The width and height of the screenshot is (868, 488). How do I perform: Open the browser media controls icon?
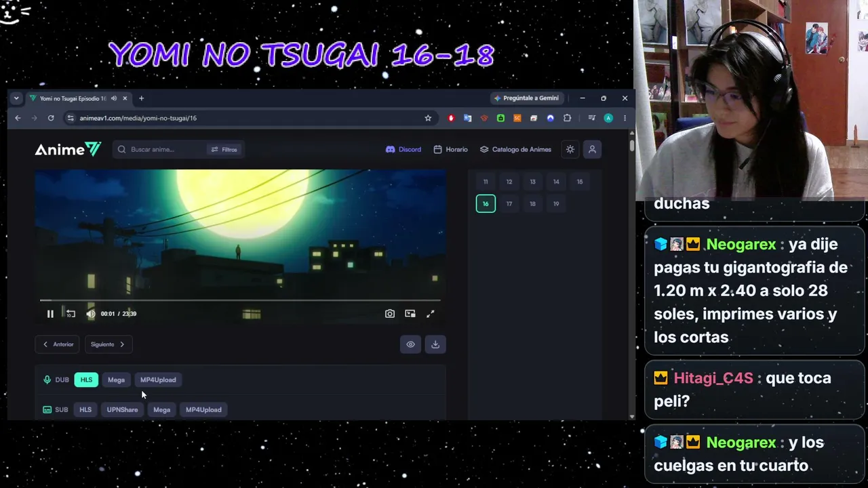coord(591,118)
